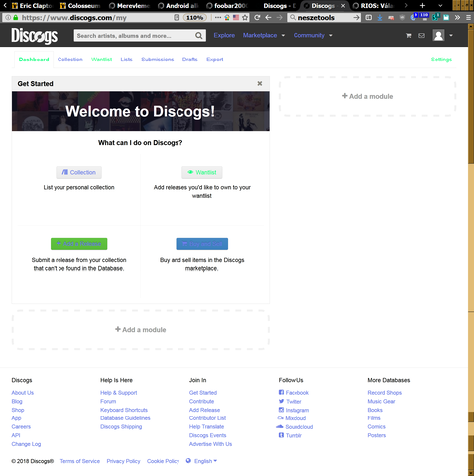
Task: Open the Wantlist tab
Action: (102, 59)
